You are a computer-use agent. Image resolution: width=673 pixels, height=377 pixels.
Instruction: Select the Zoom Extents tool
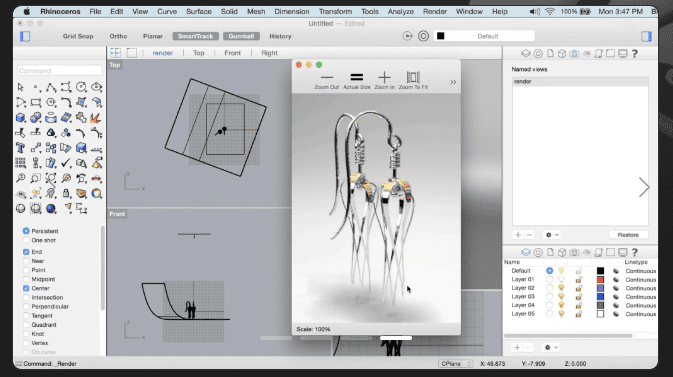[x=51, y=178]
